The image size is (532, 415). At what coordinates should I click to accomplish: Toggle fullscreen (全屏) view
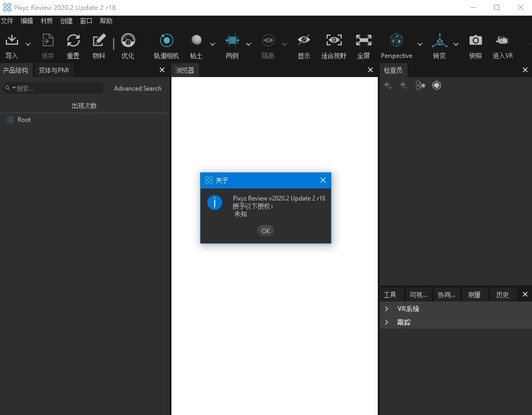[x=363, y=41]
